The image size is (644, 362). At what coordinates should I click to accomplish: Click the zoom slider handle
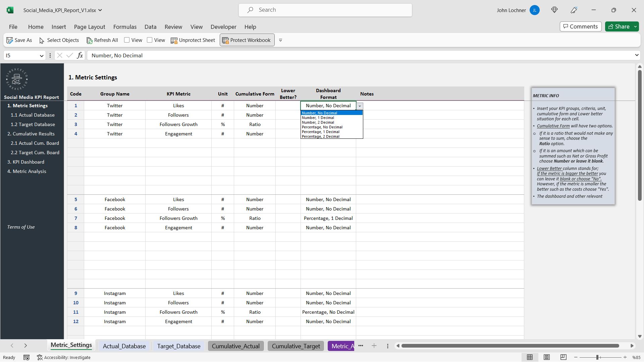pyautogui.click(x=597, y=357)
